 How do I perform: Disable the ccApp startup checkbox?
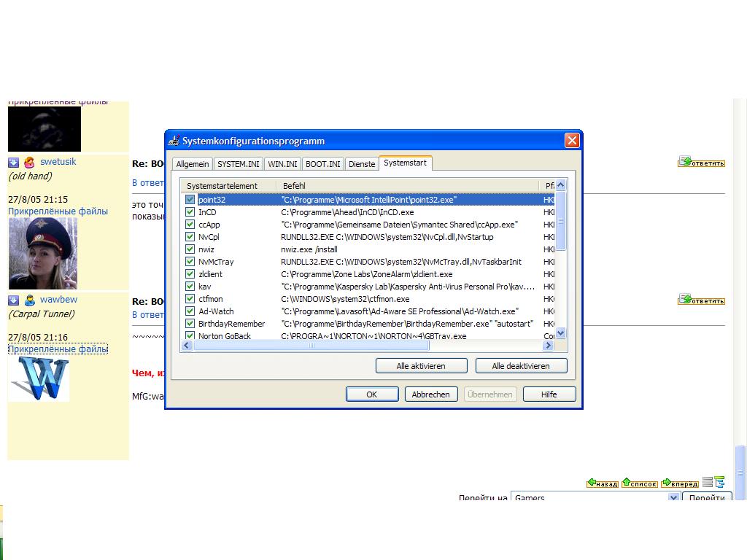[x=190, y=225]
